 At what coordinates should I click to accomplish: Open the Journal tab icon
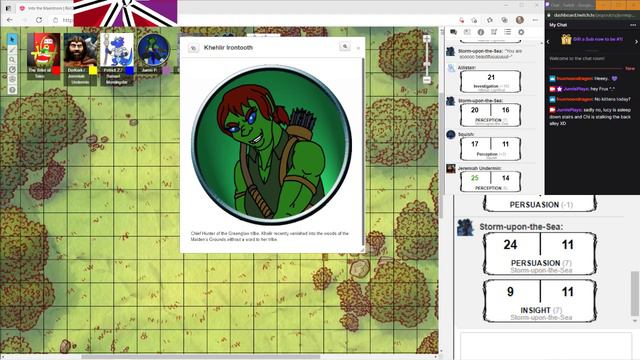tap(480, 32)
